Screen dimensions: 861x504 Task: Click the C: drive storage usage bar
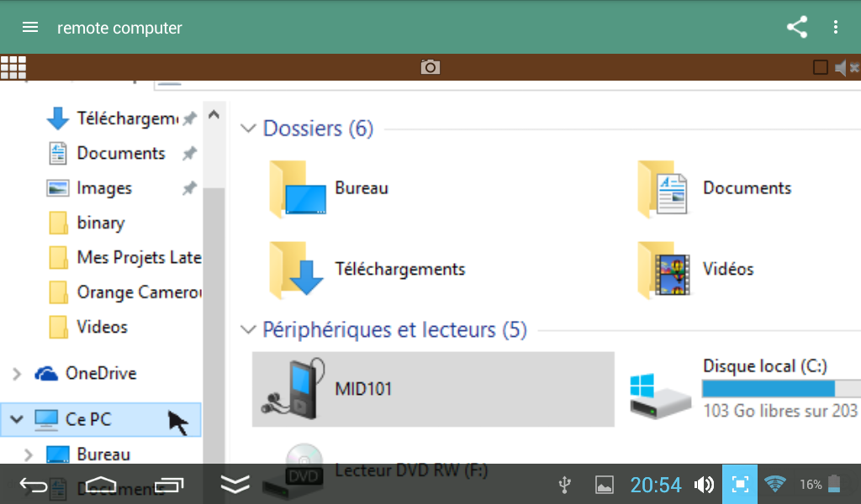[781, 389]
